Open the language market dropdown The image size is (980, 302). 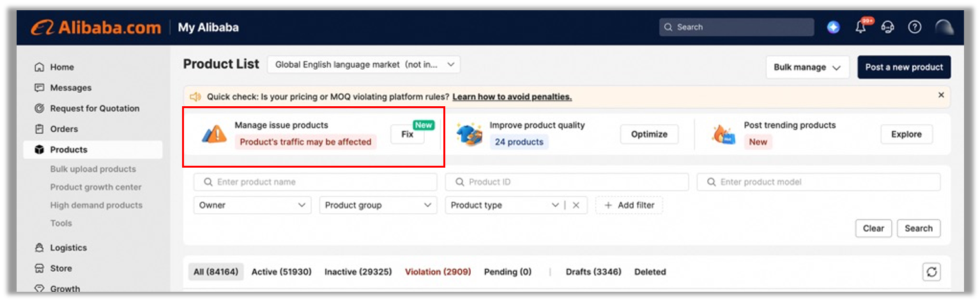[x=364, y=65]
